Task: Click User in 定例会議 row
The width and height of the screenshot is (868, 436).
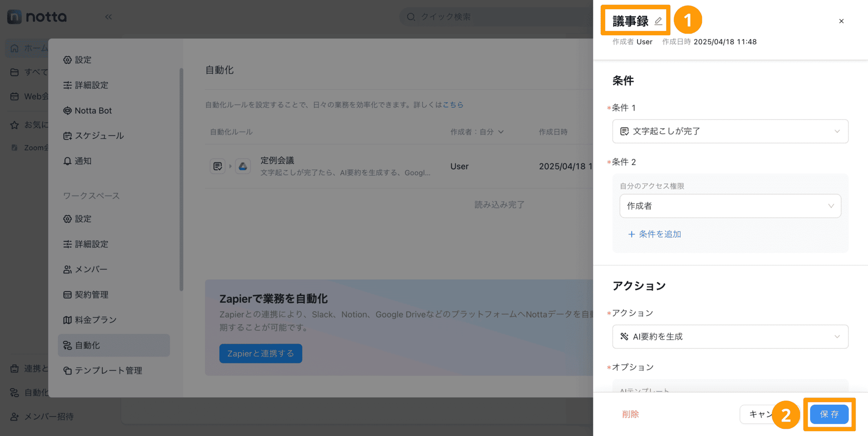Action: click(x=459, y=166)
